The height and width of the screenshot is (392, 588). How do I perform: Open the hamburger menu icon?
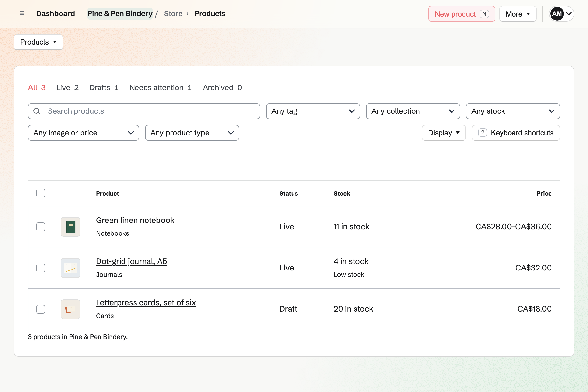[x=22, y=13]
